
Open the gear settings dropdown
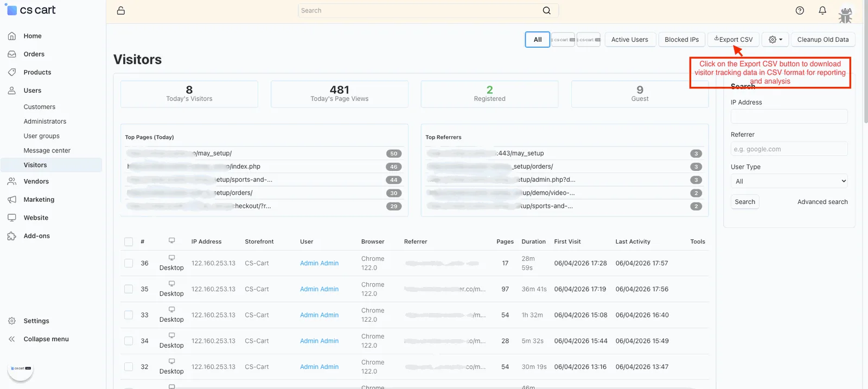point(776,40)
